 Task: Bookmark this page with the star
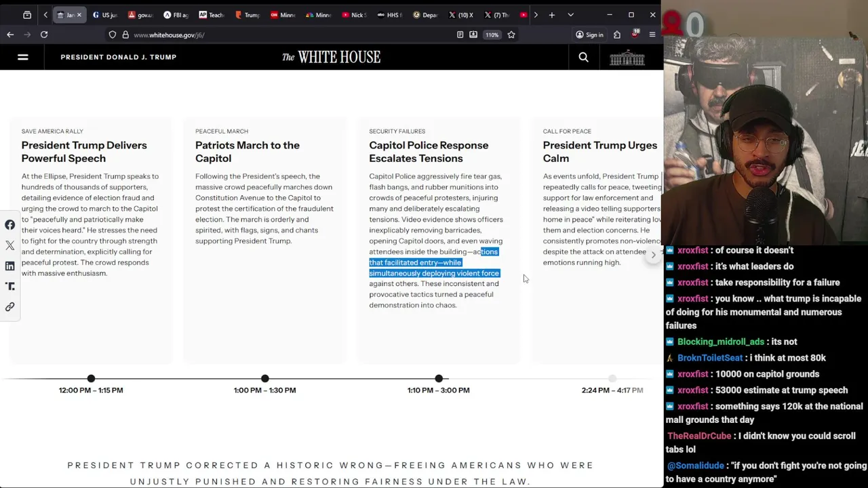[511, 35]
